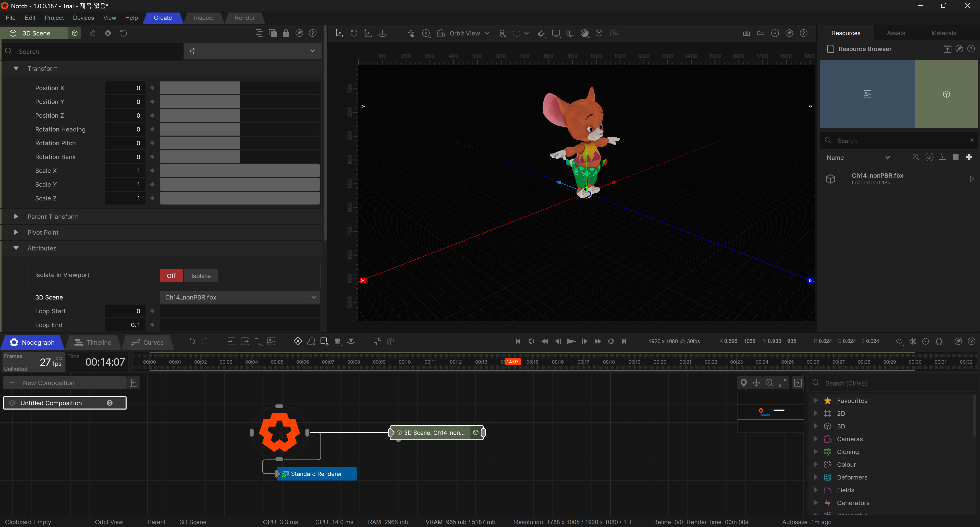Viewport: 980px width, 527px height.
Task: Open the 3D Scene Ch14_nonPBR.fbx dropdown
Action: pyautogui.click(x=240, y=297)
